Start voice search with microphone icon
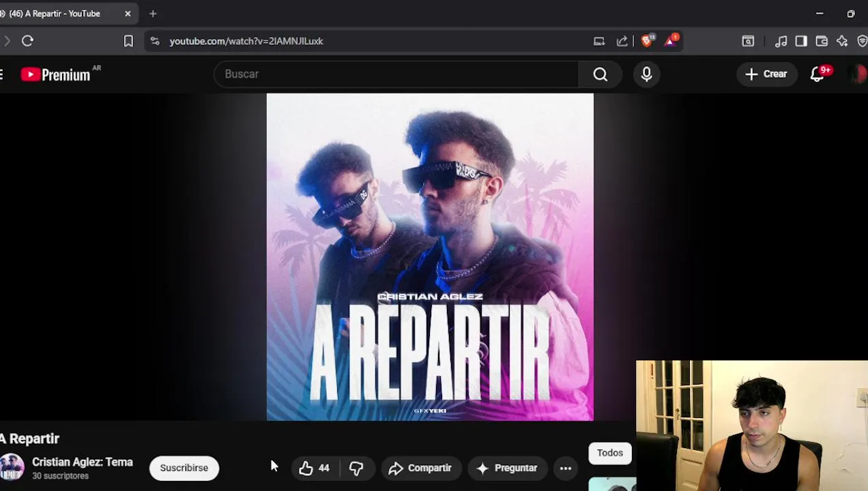 pyautogui.click(x=646, y=74)
